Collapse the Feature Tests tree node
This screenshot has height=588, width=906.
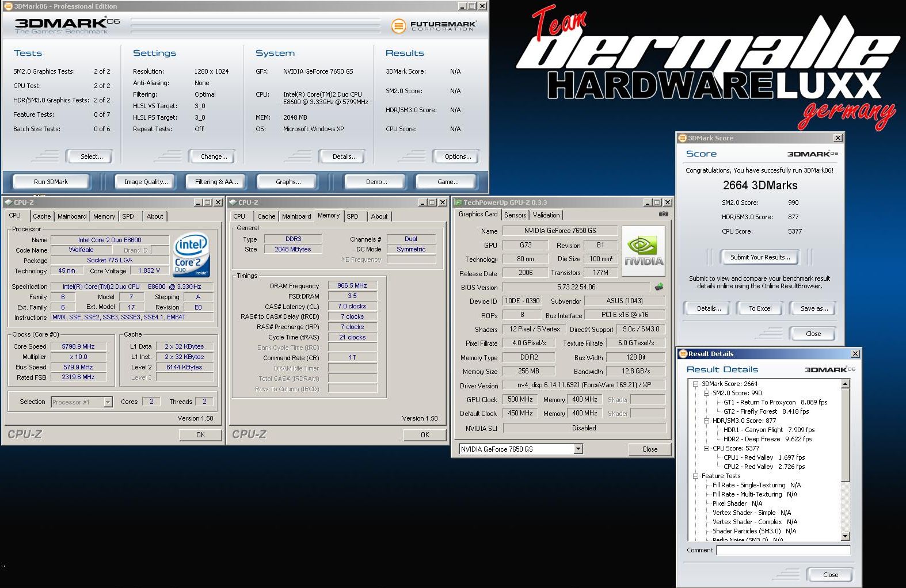(x=695, y=476)
